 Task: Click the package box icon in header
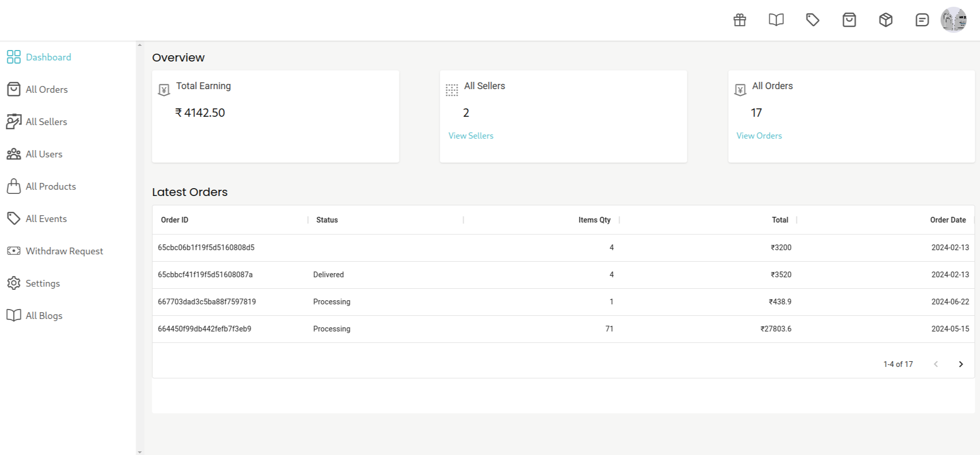click(x=886, y=20)
